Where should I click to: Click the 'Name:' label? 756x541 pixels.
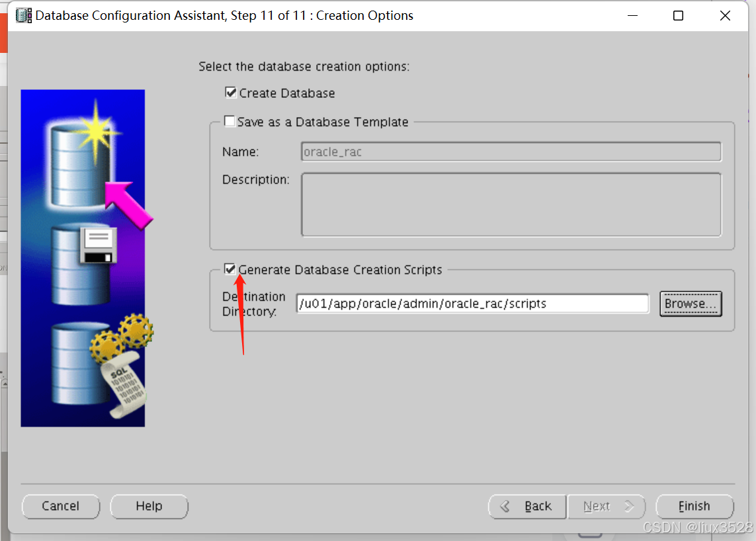coord(240,152)
